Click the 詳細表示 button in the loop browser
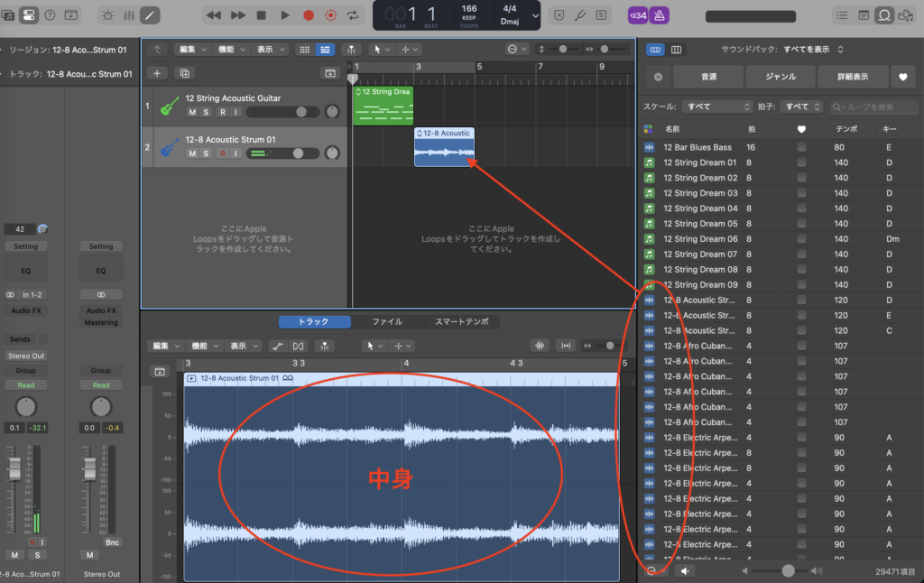 point(852,77)
